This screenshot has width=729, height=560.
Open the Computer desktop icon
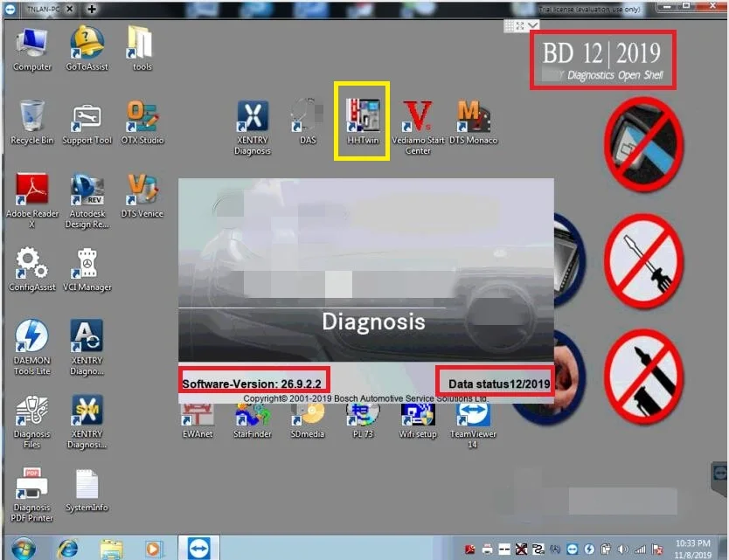31,50
